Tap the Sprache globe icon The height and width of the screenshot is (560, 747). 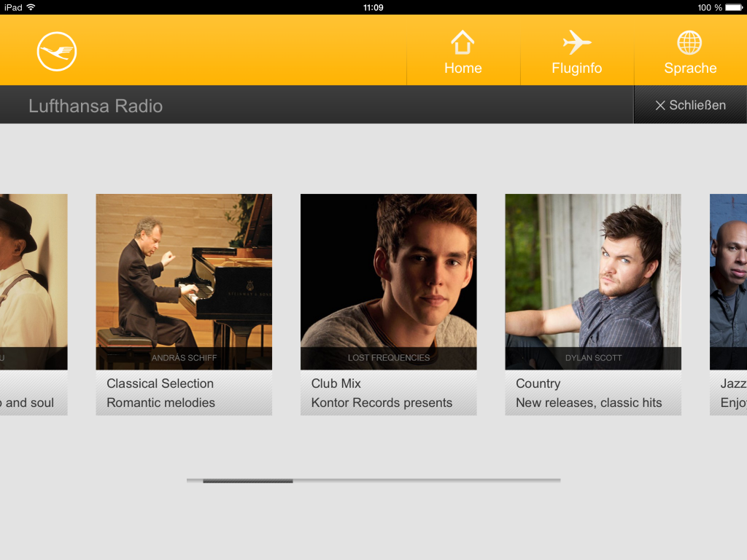pos(689,42)
